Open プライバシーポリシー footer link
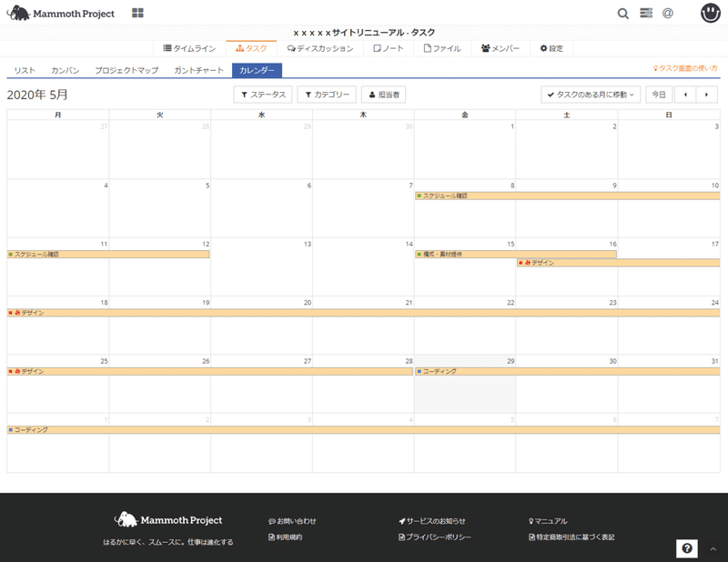 (435, 537)
